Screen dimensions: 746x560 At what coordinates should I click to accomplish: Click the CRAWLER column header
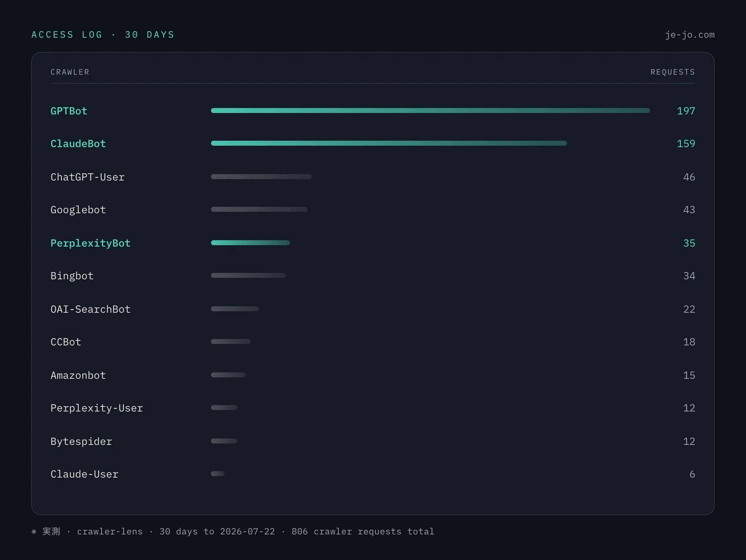pyautogui.click(x=70, y=72)
